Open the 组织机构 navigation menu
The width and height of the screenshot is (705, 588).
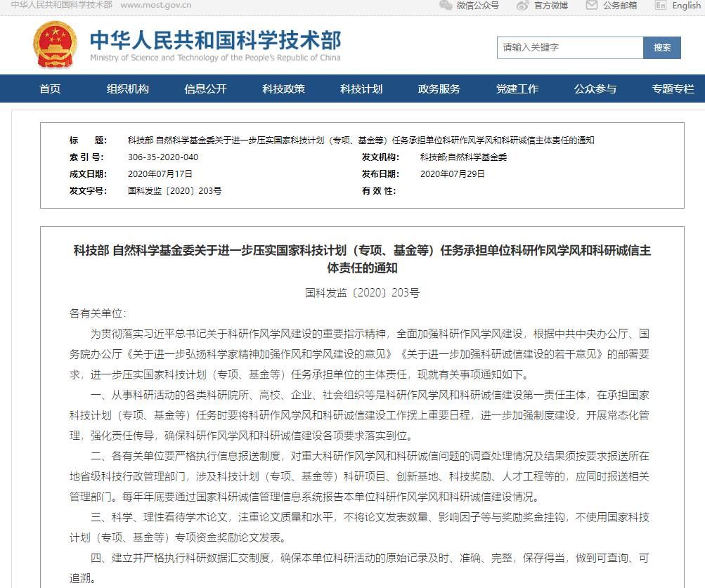[x=128, y=89]
